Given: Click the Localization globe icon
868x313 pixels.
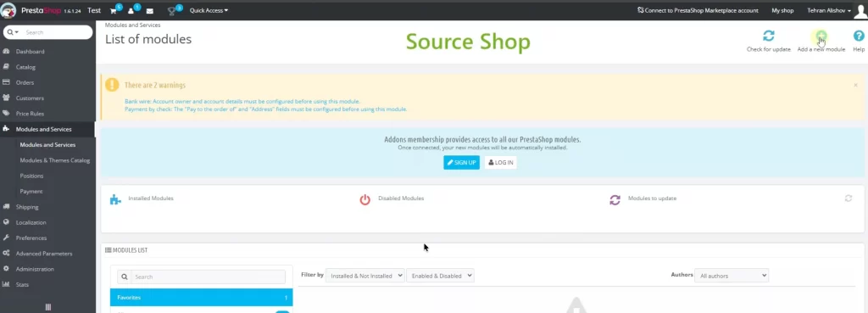Looking at the screenshot, I should tap(6, 221).
